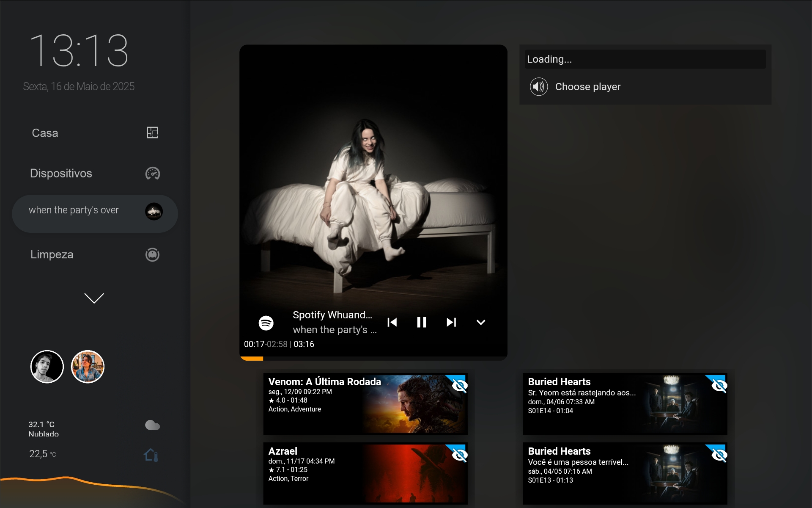
Task: Open the Casa menu item
Action: 45,133
